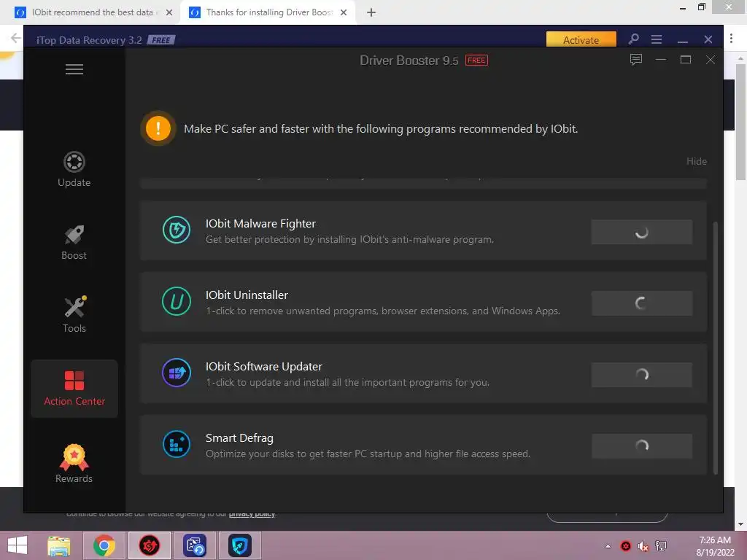
Task: Click the IObit Software Updater title
Action: click(x=264, y=367)
